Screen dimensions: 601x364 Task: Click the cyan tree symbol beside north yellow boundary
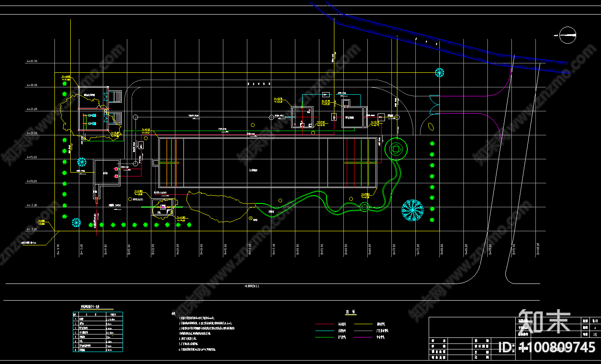(439, 72)
